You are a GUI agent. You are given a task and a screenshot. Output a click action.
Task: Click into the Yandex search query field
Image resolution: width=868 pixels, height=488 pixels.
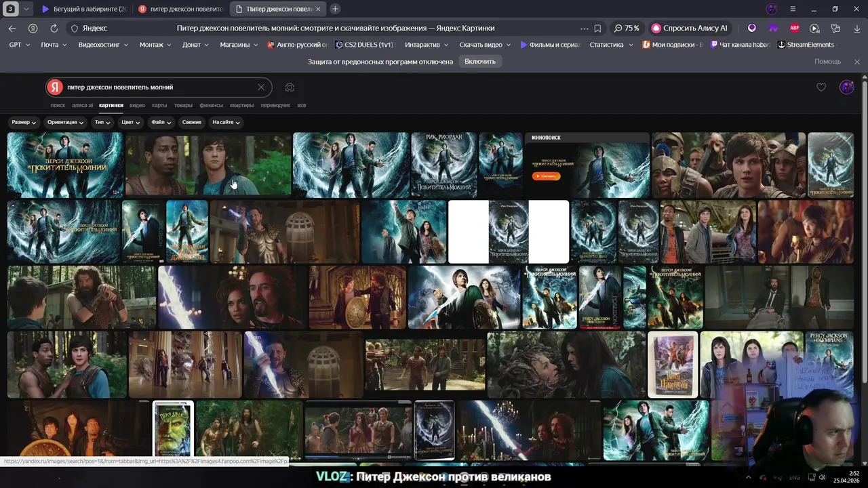159,87
